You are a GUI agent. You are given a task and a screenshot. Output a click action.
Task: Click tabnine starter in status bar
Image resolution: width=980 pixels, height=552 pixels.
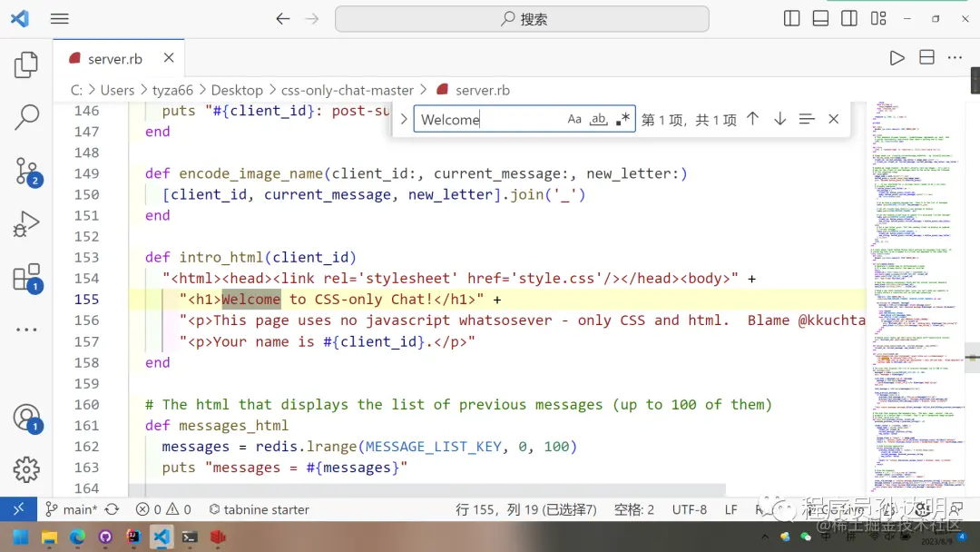259,509
